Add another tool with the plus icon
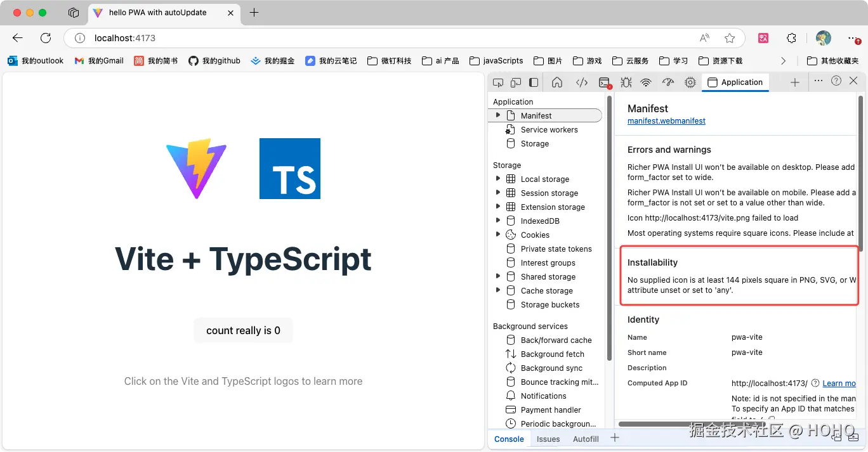Screen dimensions: 868x452 794,82
